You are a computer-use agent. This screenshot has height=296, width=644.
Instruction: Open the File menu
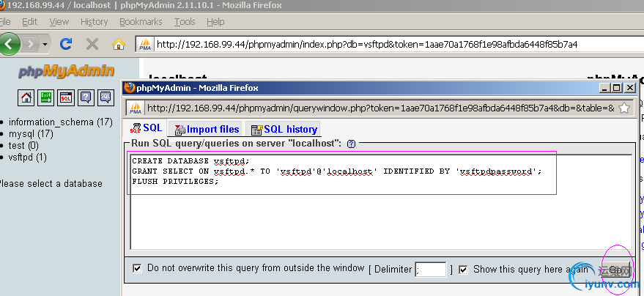click(5, 22)
